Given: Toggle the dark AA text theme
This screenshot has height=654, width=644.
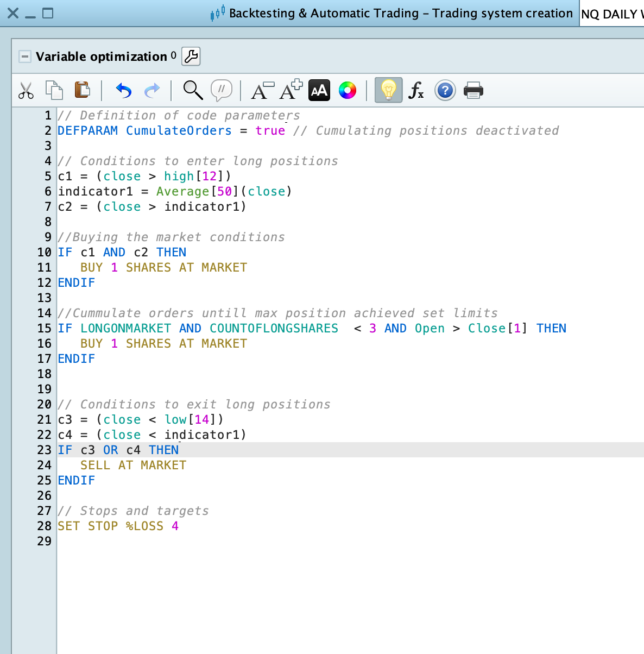Looking at the screenshot, I should tap(319, 90).
